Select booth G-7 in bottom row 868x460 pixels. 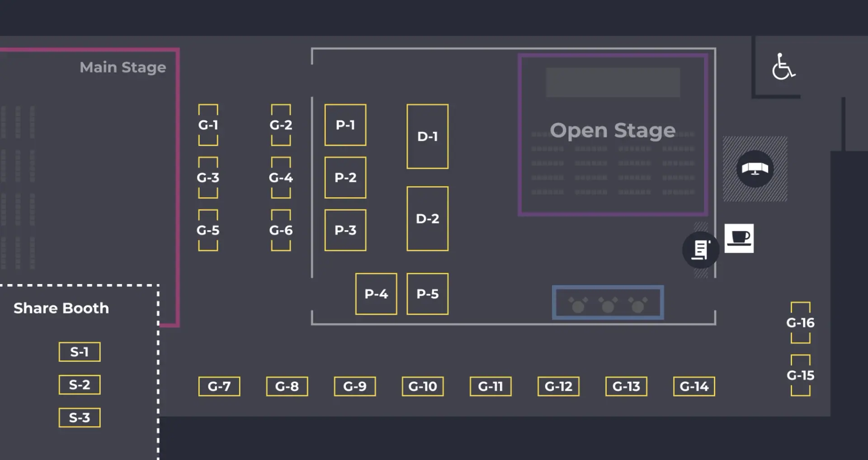[x=219, y=386]
